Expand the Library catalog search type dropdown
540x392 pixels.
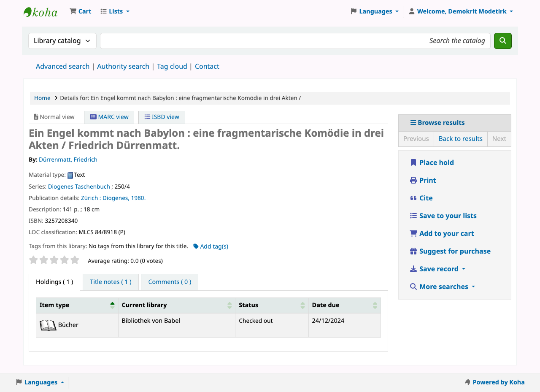pyautogui.click(x=62, y=41)
